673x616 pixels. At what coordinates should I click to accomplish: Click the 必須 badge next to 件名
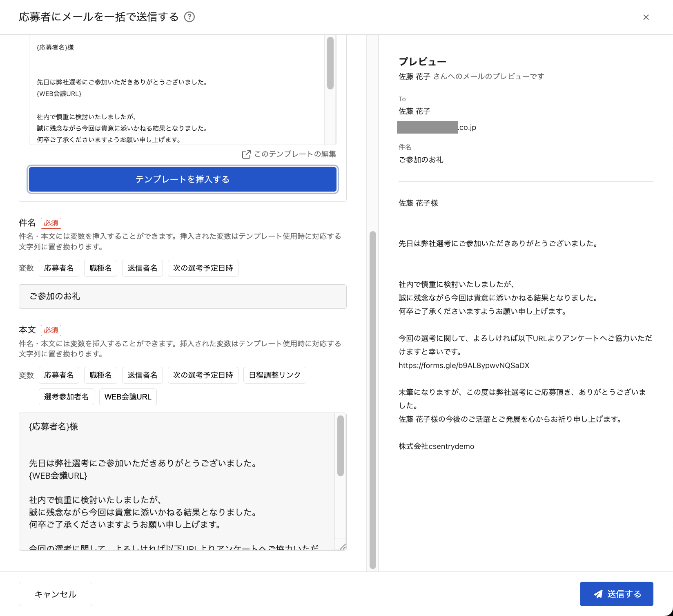(51, 223)
